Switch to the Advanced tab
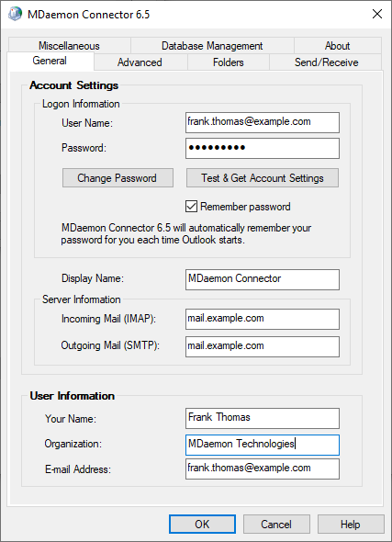The height and width of the screenshot is (542, 392). click(x=140, y=62)
